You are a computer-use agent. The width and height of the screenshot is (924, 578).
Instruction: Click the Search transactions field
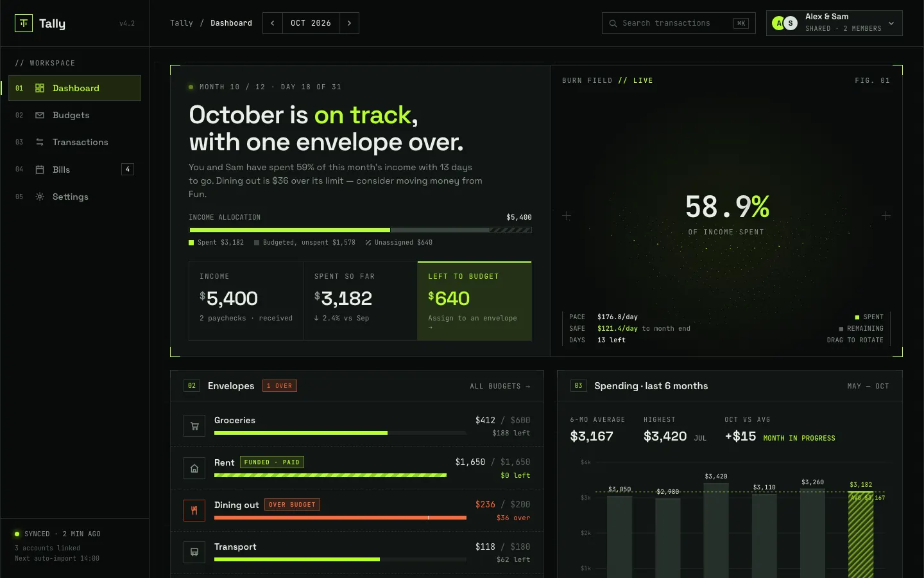click(x=678, y=23)
